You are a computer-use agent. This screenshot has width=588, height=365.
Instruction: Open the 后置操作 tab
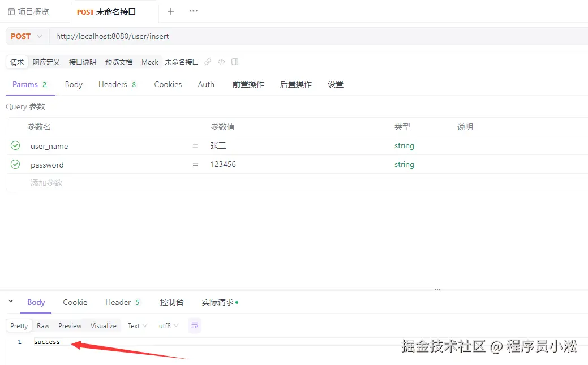pos(296,84)
